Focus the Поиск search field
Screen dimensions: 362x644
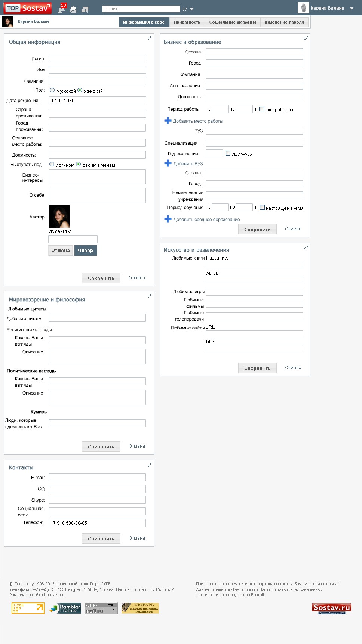click(141, 9)
